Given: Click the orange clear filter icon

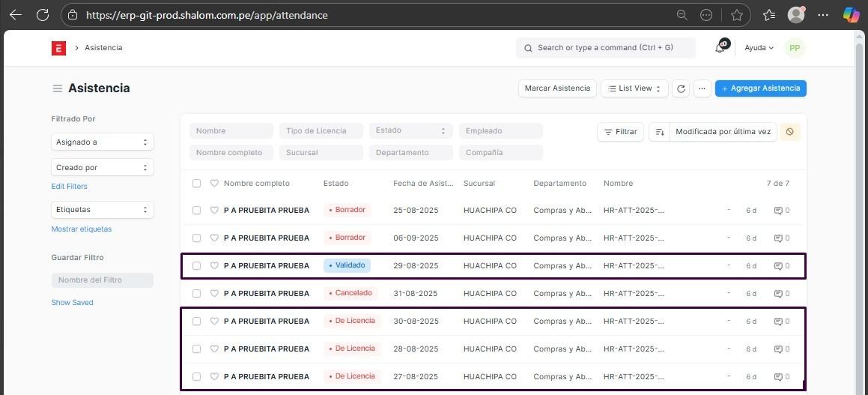Looking at the screenshot, I should (789, 132).
